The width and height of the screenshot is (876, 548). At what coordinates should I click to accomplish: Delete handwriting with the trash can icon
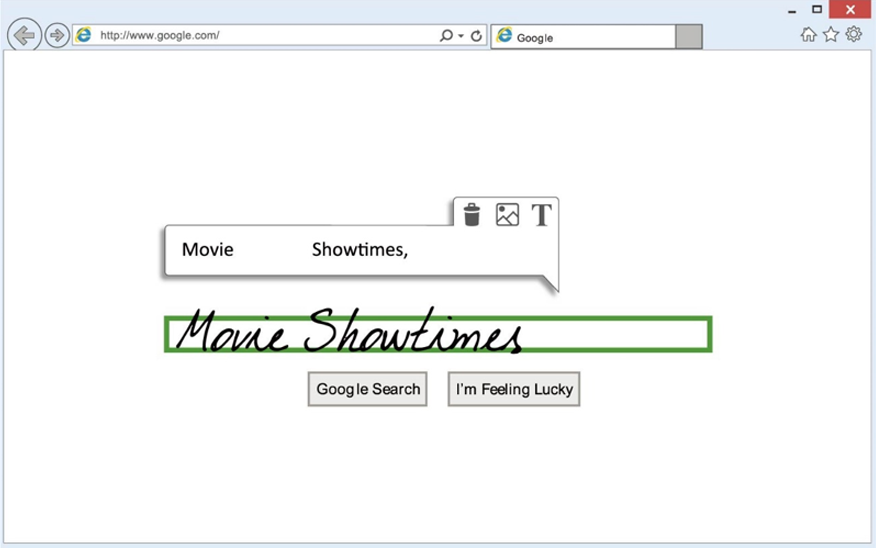[472, 215]
